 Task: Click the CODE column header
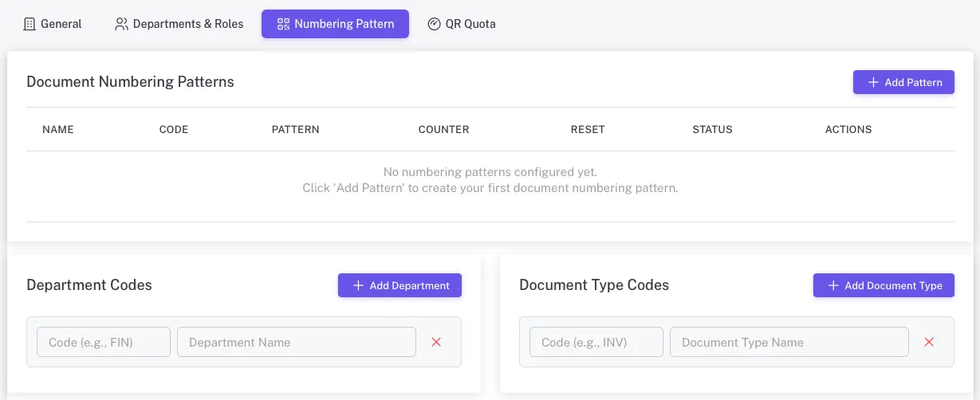pos(174,129)
